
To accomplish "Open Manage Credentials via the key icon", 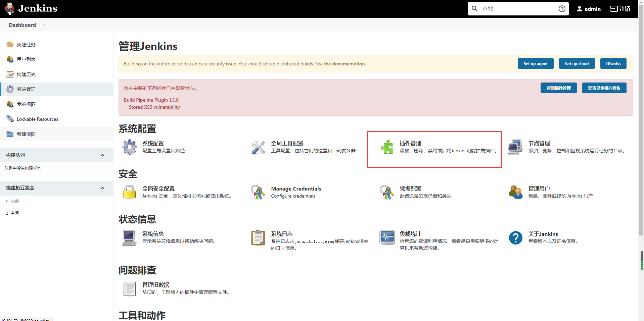I will coord(258,192).
